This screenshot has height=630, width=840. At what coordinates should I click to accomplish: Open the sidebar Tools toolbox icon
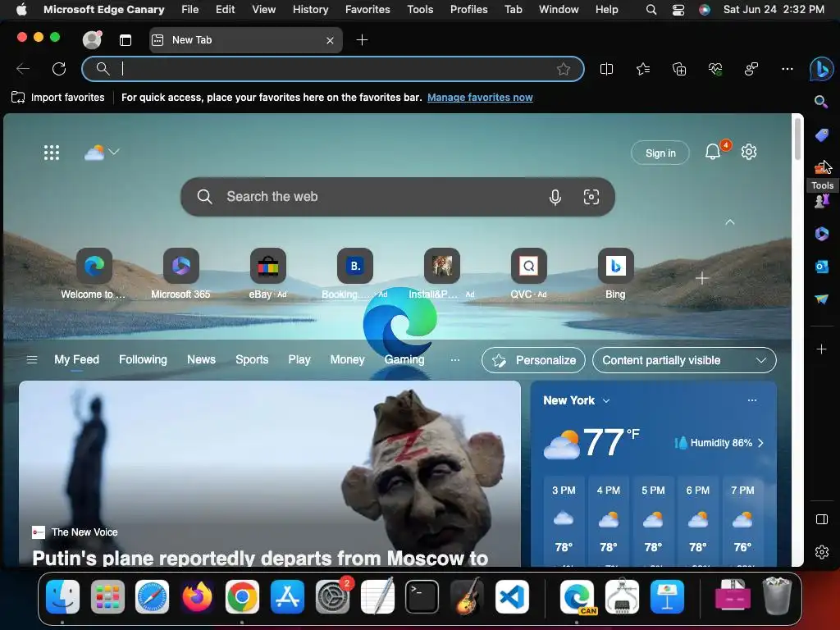[821, 167]
